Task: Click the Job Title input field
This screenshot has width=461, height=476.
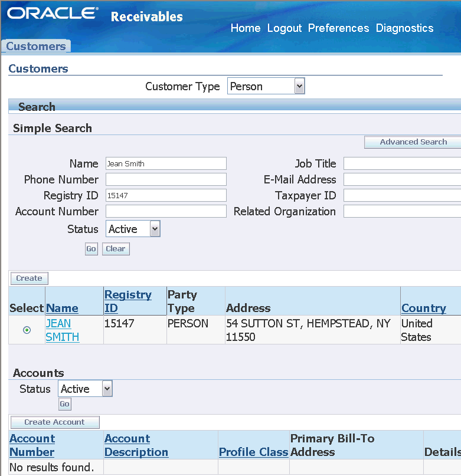Action: pyautogui.click(x=403, y=163)
